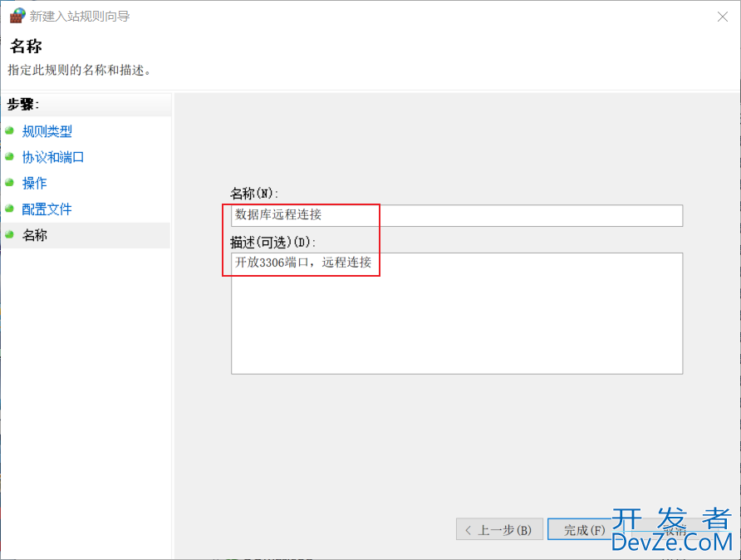This screenshot has height=560, width=741.
Task: Open the 协议和端口 step
Action: point(53,157)
